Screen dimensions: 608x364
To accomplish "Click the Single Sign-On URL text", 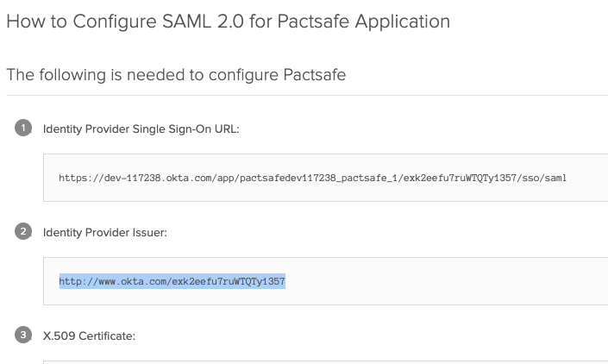I will pos(312,178).
